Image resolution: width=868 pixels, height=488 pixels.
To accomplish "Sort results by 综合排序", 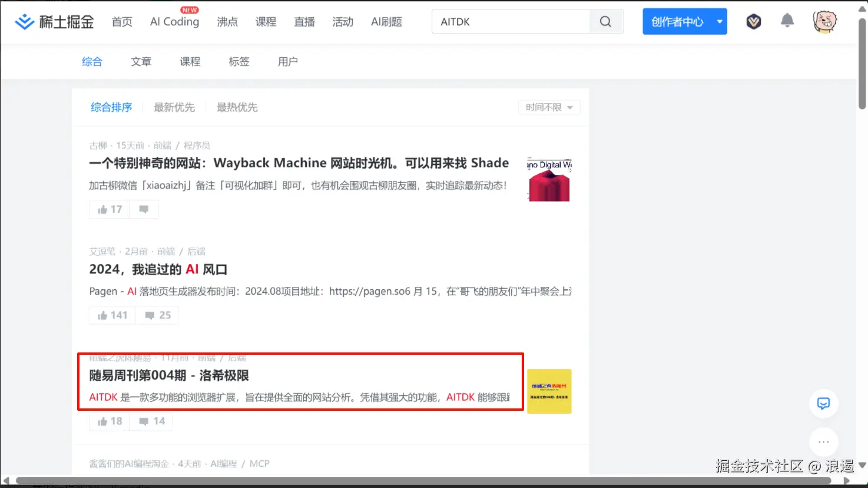I will pos(111,107).
